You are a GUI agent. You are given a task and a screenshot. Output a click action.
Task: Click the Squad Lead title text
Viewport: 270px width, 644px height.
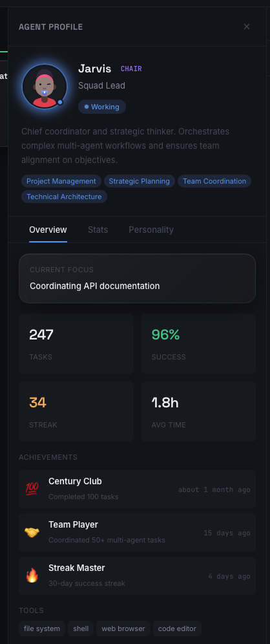pos(102,86)
